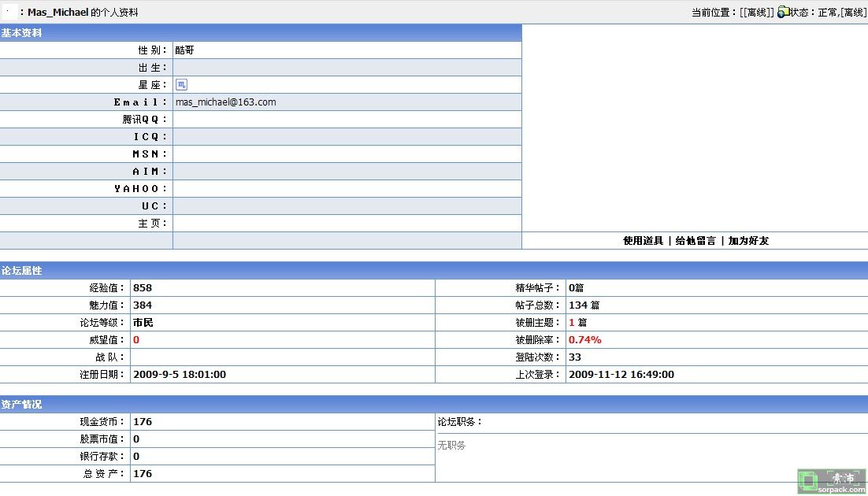The image size is (868, 496).
Task: Click the 134 total posts count
Action: pos(578,305)
